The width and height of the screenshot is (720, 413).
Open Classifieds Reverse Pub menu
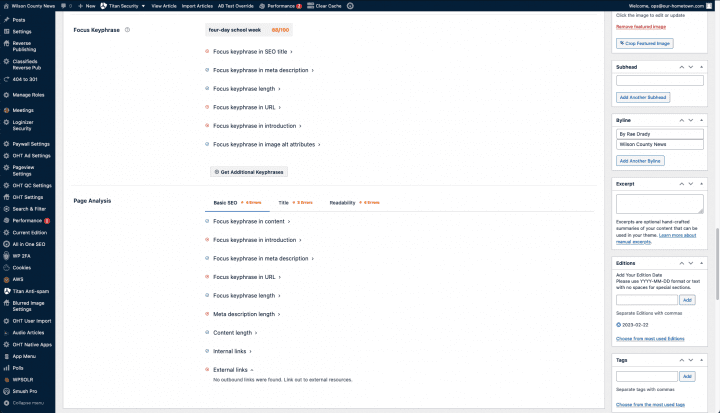pyautogui.click(x=26, y=64)
